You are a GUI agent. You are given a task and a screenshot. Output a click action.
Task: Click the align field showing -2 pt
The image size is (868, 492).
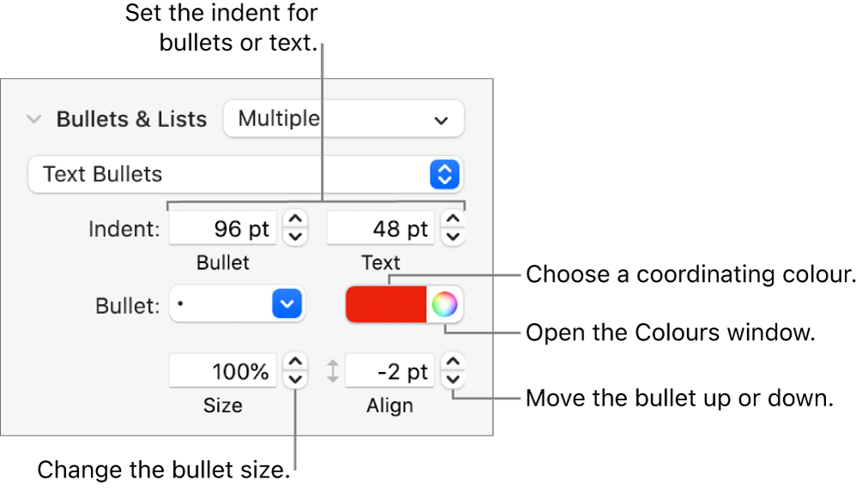point(390,371)
